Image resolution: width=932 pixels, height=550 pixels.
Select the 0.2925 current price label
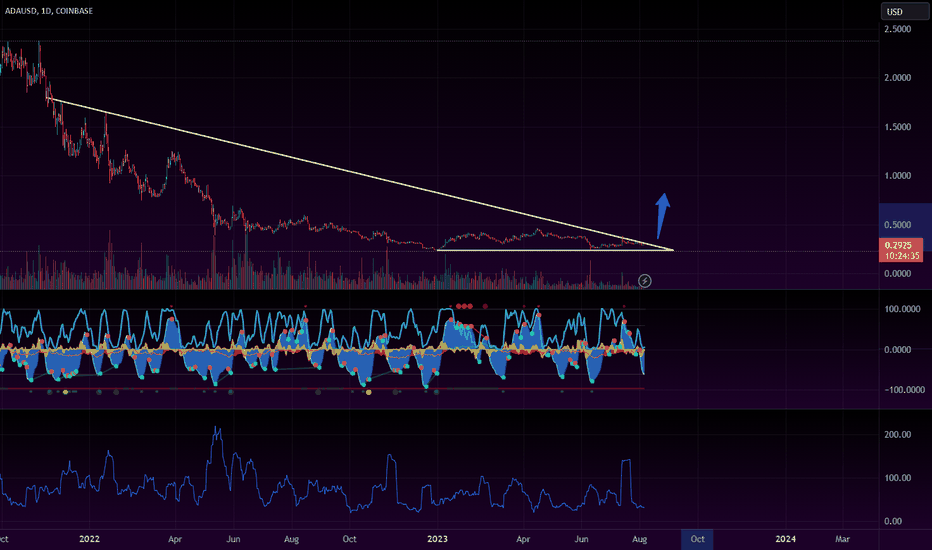tap(898, 245)
